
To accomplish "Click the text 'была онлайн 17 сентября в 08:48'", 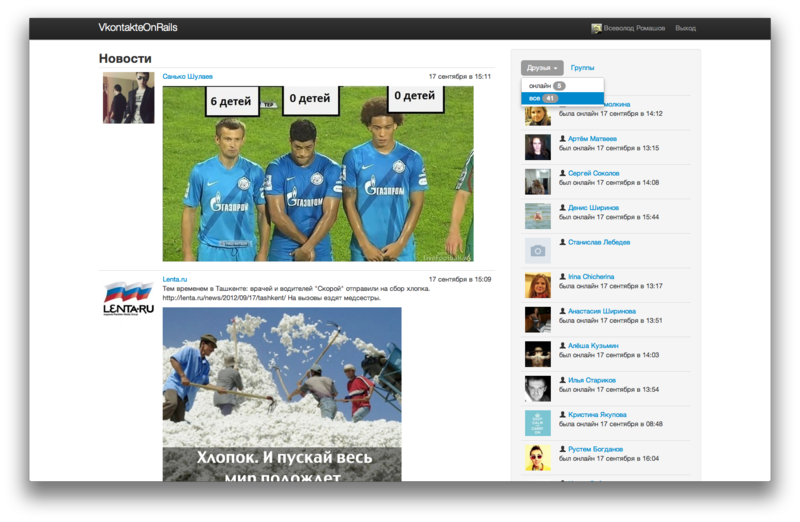I will (x=611, y=424).
